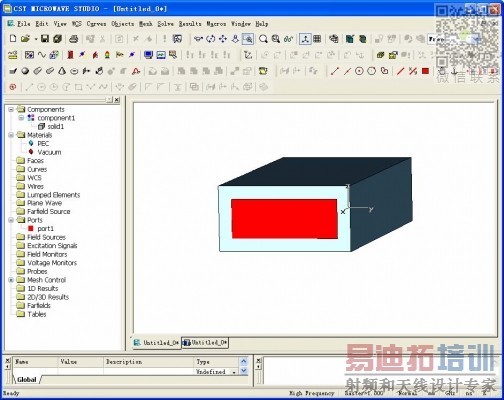Toggle the grid plane display button

[317, 39]
